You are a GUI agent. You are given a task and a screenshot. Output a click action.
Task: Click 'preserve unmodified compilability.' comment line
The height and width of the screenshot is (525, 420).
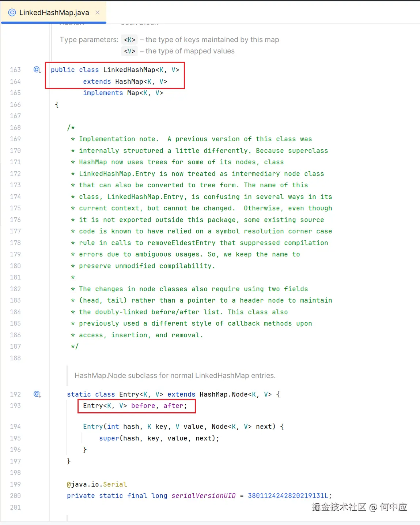click(147, 266)
